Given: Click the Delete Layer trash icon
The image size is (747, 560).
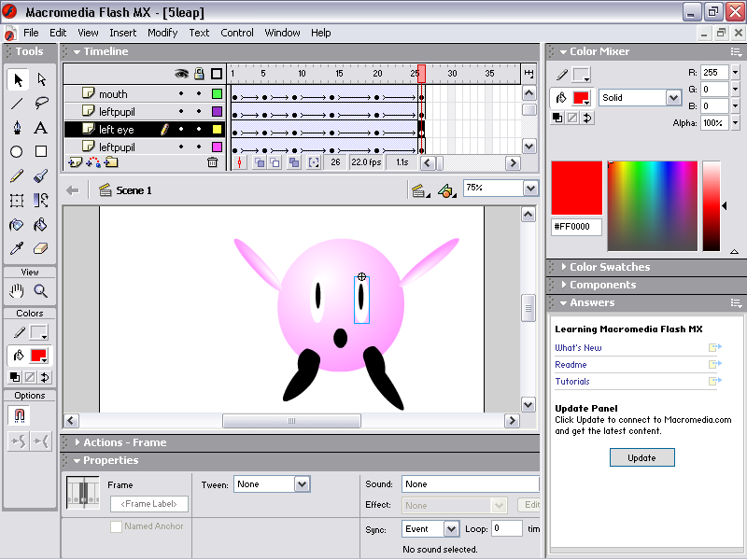Looking at the screenshot, I should 212,162.
